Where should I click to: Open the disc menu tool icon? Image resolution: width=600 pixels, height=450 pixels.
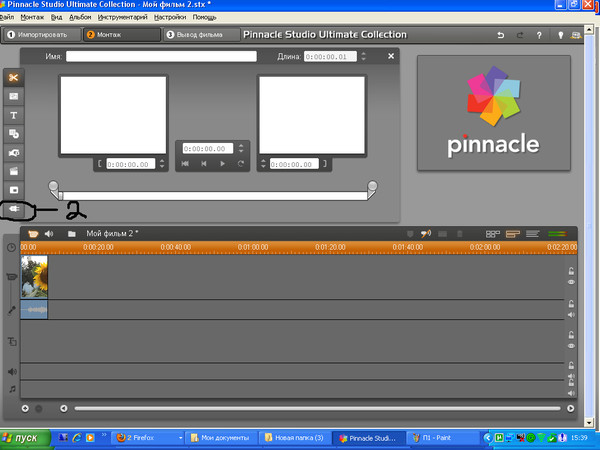(13, 134)
